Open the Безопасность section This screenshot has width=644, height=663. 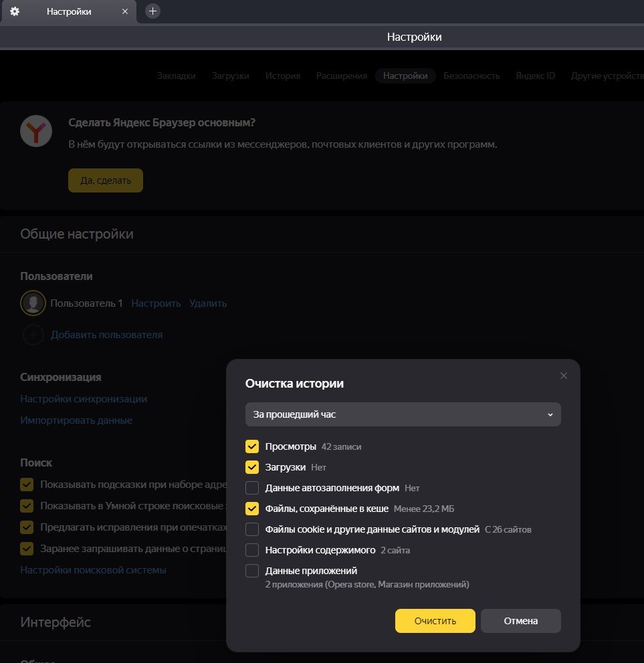point(471,76)
